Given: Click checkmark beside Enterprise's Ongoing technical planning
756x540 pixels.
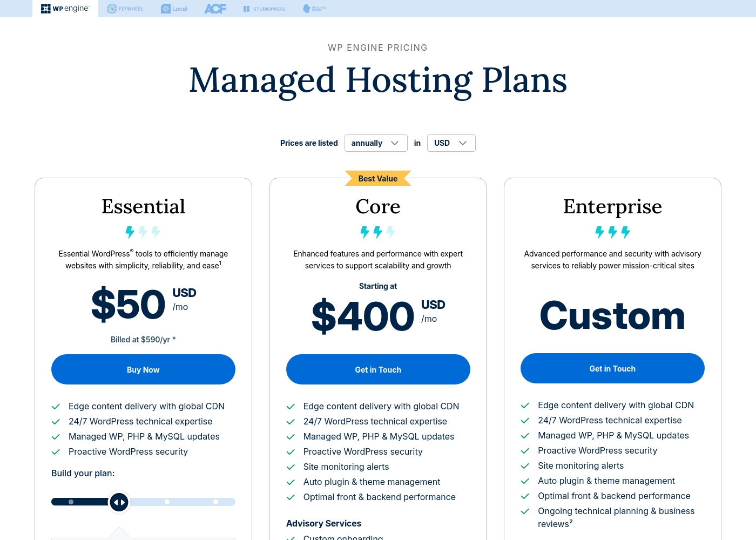Looking at the screenshot, I should [x=525, y=511].
